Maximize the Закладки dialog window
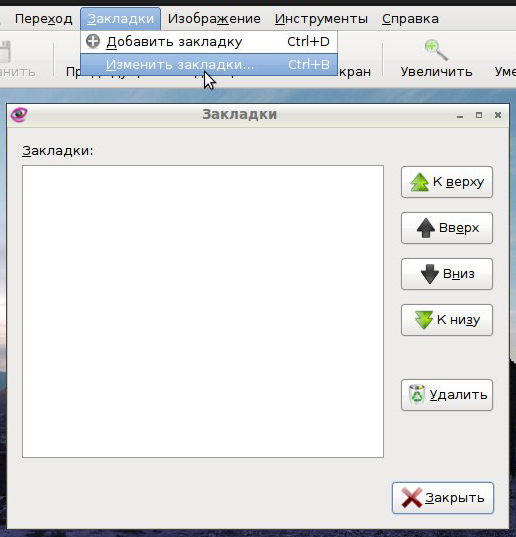The image size is (516, 537). coord(479,115)
